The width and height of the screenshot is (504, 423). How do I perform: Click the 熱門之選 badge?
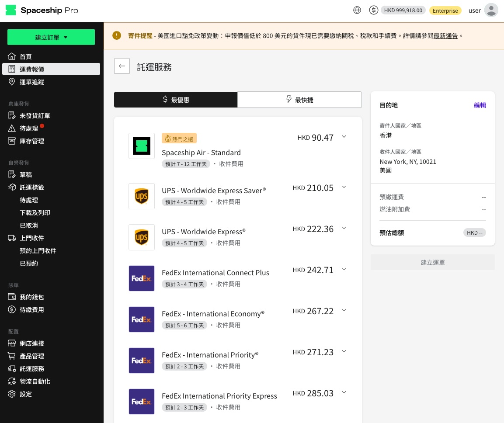tap(179, 139)
